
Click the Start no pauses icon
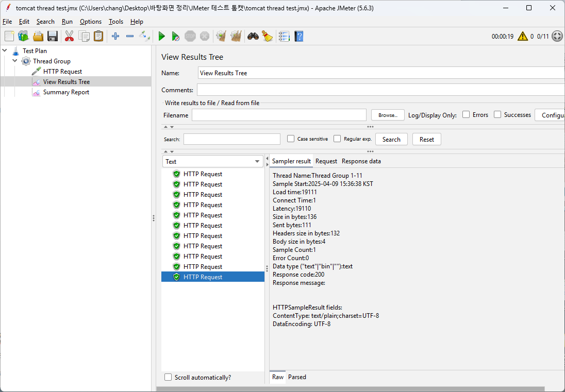[x=175, y=36]
